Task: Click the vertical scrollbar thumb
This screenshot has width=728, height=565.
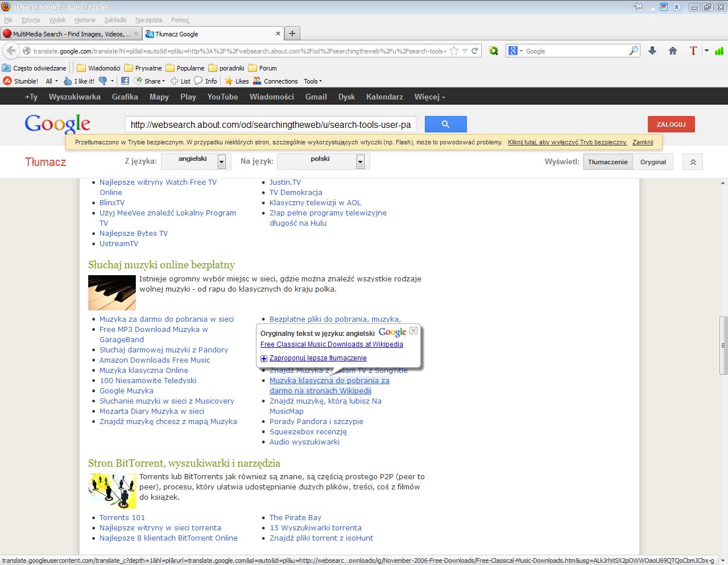Action: click(x=723, y=346)
